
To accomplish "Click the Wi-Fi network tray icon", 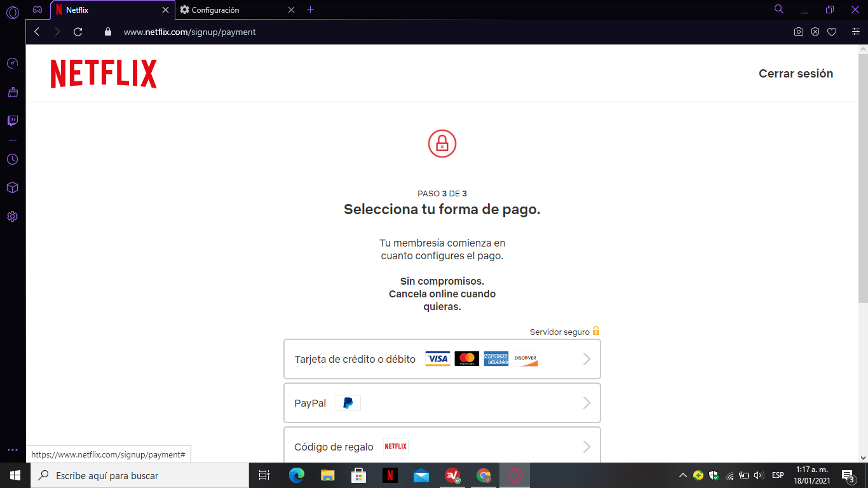I will (729, 475).
